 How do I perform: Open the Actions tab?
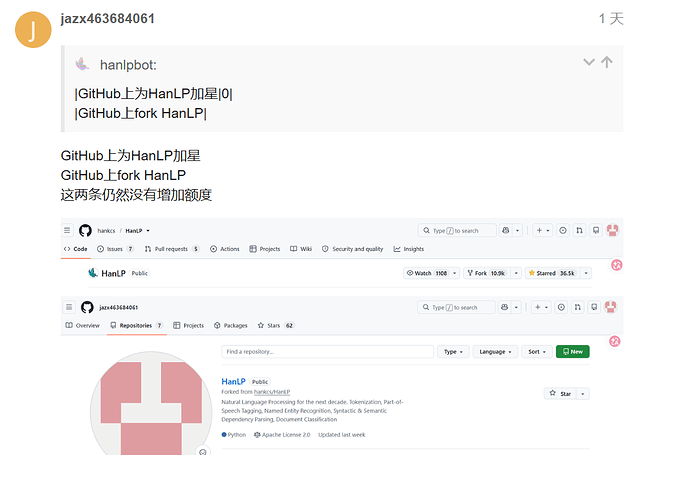click(224, 249)
